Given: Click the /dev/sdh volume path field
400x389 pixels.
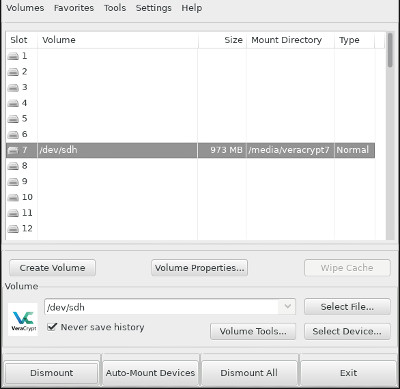Looking at the screenshot, I should coord(162,307).
